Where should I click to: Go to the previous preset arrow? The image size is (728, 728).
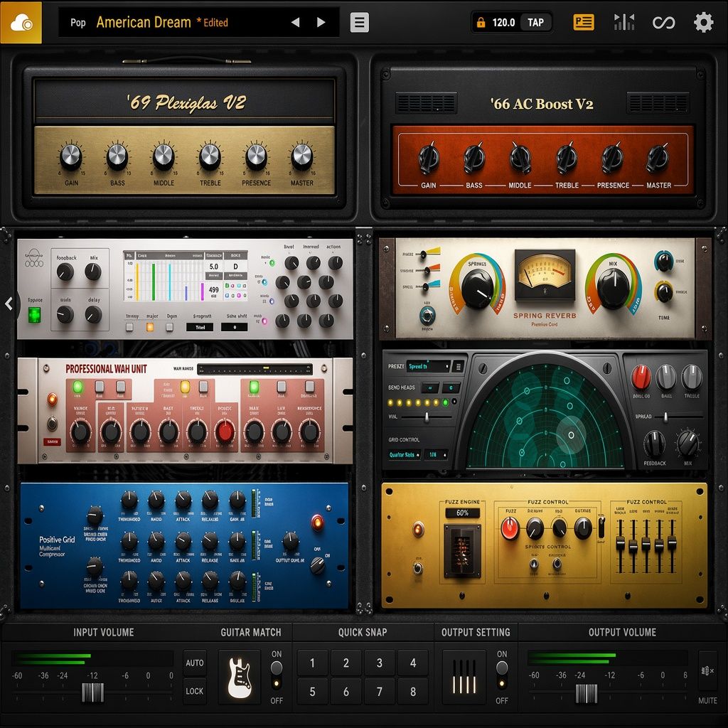tap(295, 22)
